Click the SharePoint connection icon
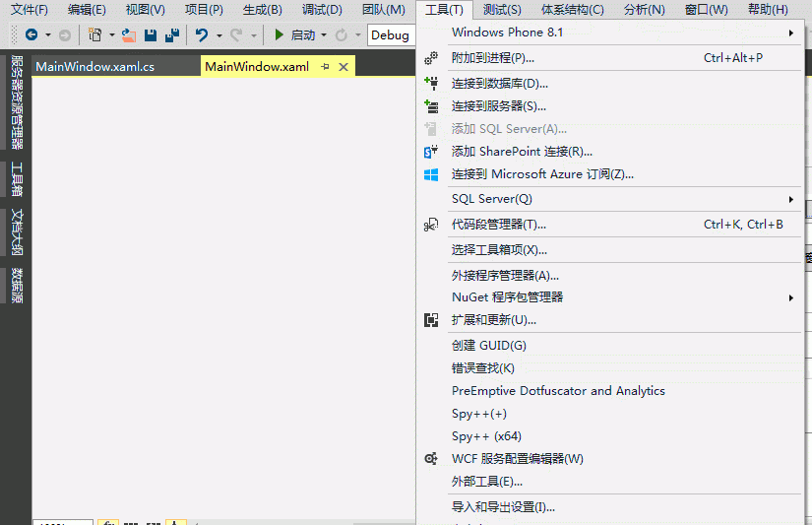This screenshot has height=525, width=812. click(431, 152)
